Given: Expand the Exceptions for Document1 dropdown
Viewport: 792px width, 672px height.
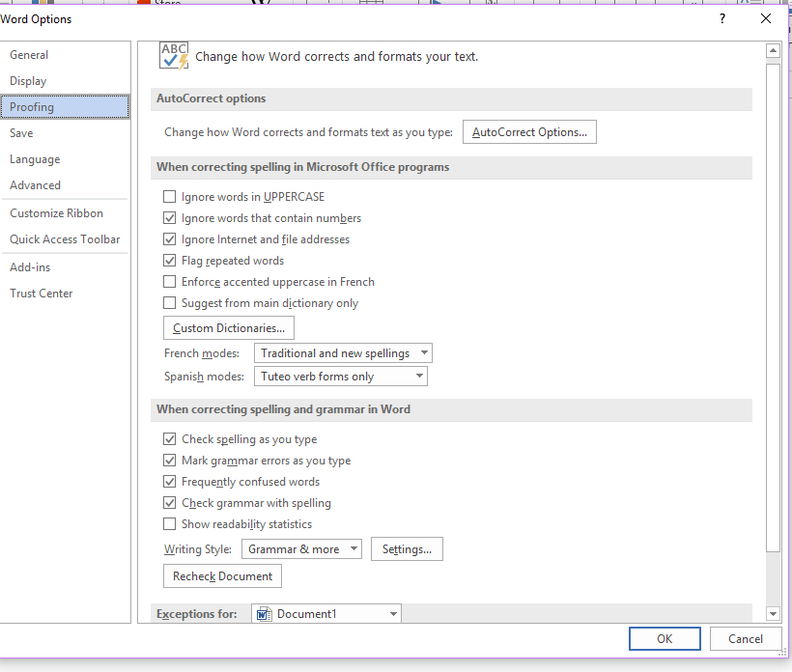Looking at the screenshot, I should point(326,614).
